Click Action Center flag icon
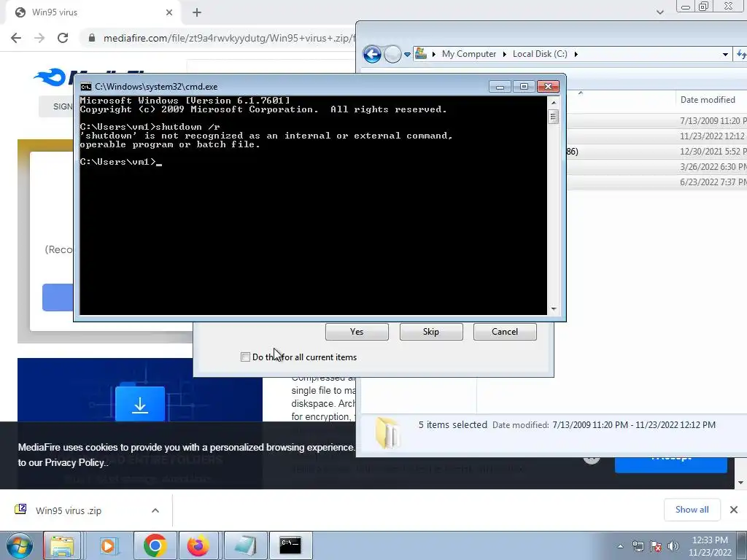747x560 pixels. 656,546
